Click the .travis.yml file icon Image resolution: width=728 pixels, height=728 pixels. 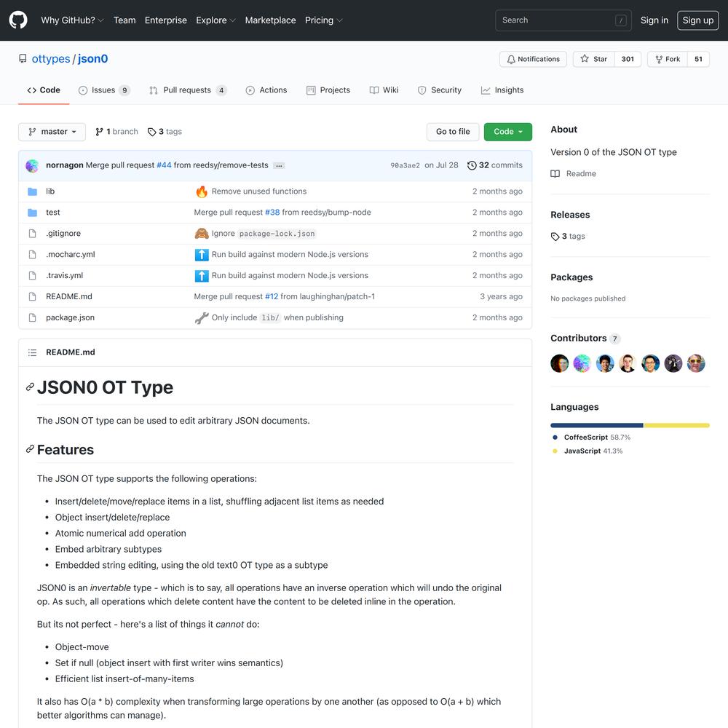tap(32, 275)
